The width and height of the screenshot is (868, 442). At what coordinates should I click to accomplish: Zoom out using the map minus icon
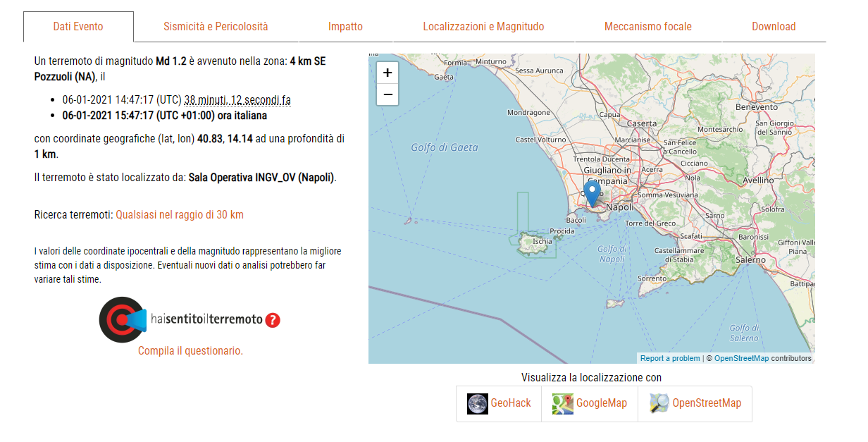click(387, 94)
